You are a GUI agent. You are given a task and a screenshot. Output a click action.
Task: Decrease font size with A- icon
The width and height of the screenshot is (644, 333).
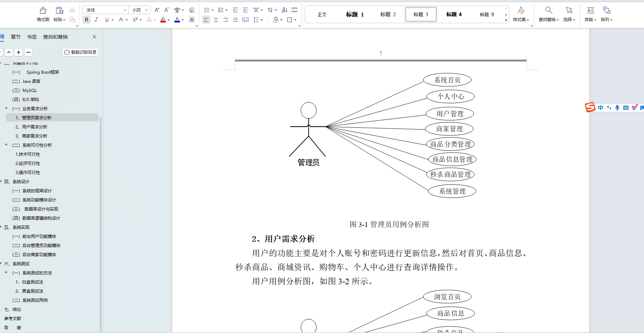[x=167, y=10]
